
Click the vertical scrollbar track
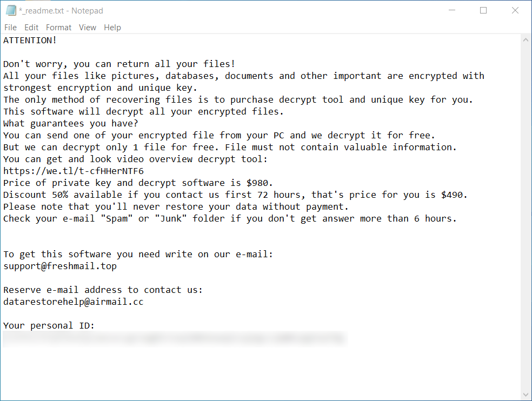pos(526,216)
